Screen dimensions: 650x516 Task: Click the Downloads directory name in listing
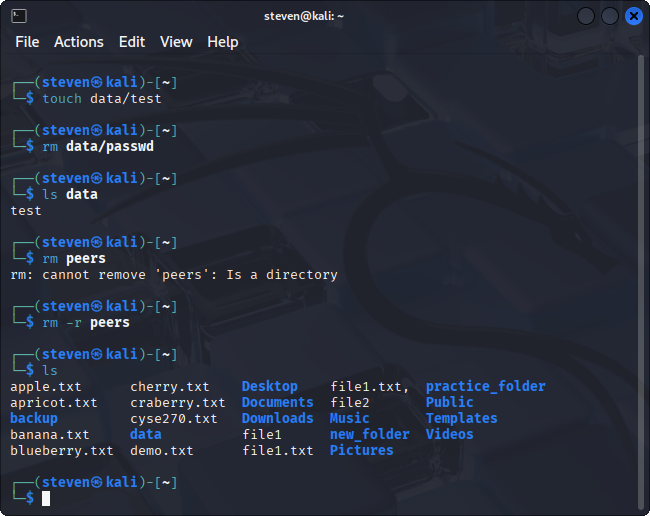point(277,418)
